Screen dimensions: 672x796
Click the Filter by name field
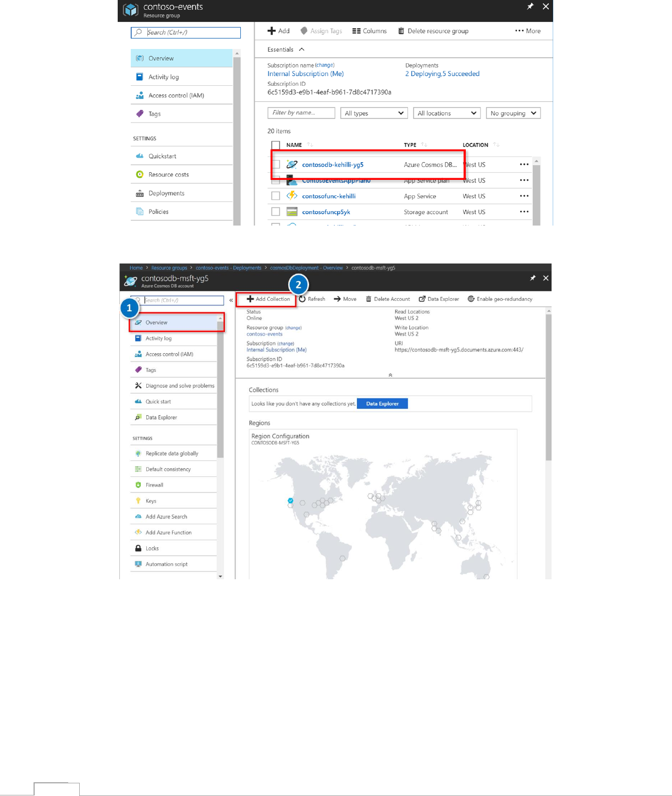click(x=301, y=113)
